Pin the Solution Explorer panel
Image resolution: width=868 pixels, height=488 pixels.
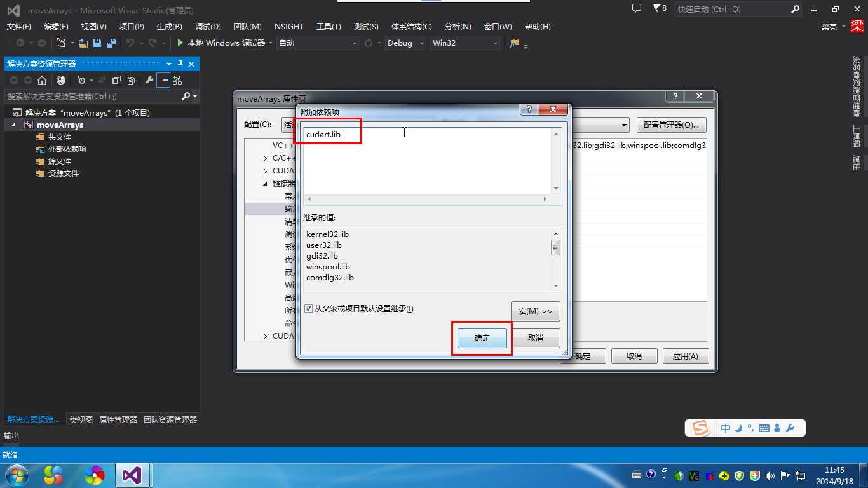[180, 64]
